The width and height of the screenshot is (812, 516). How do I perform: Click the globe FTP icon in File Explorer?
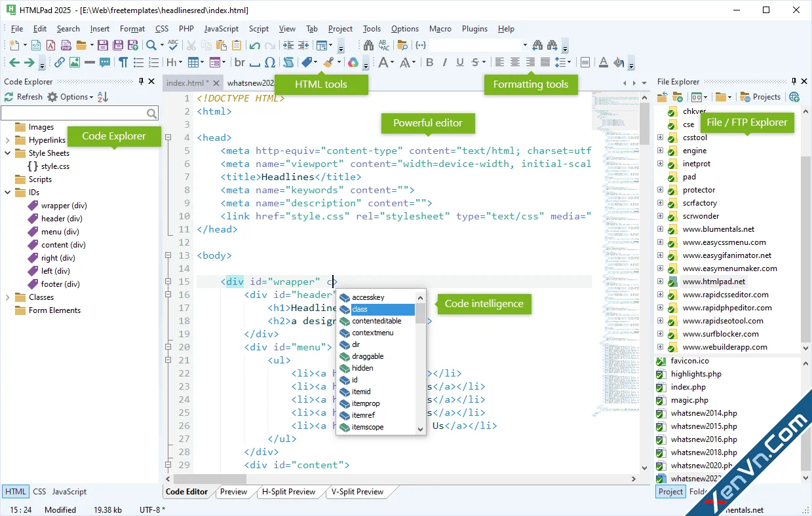pyautogui.click(x=794, y=97)
